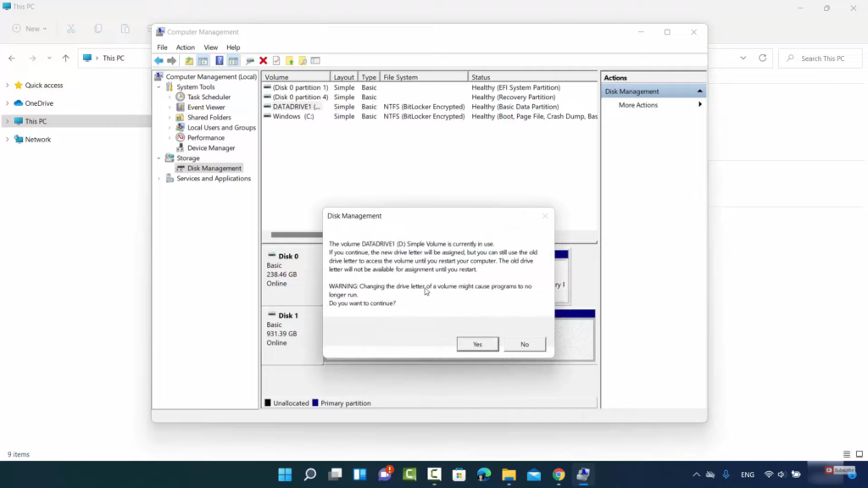Open More Actions submenu arrow
The height and width of the screenshot is (488, 868).
point(699,105)
